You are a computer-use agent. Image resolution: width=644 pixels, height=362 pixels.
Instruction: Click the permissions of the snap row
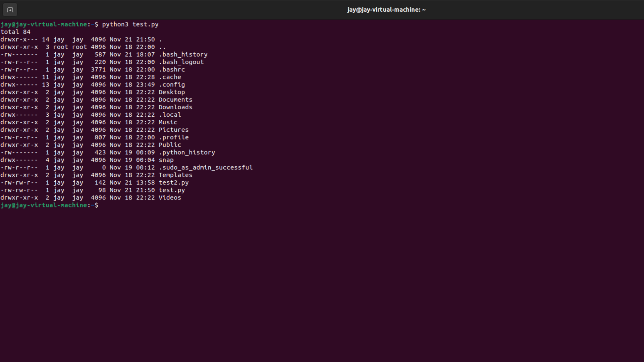click(x=19, y=160)
